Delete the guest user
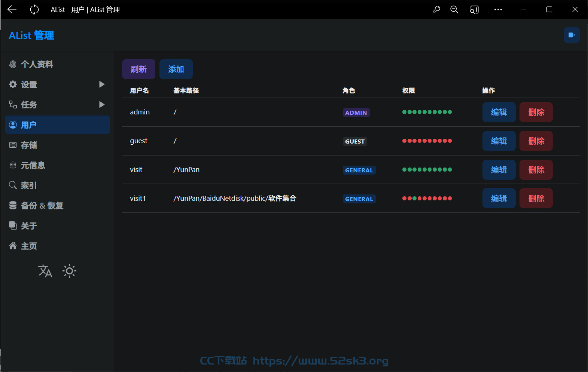588x372 pixels. (x=536, y=141)
